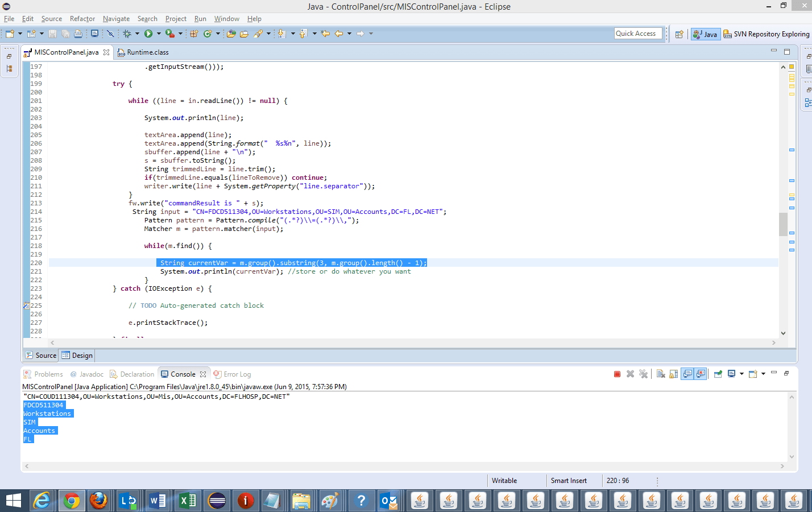Click the Save All toolbar icon
This screenshot has height=512, width=812.
(65, 34)
